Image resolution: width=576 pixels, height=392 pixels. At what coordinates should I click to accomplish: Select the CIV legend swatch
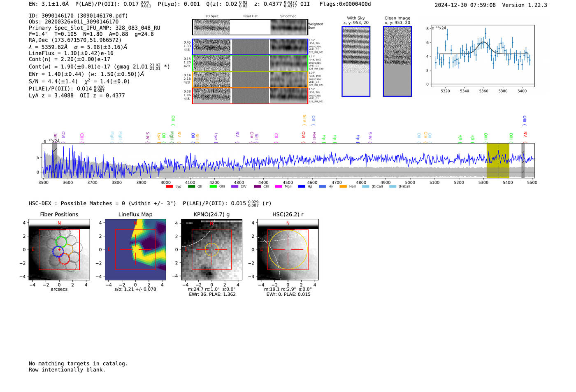[x=235, y=187]
